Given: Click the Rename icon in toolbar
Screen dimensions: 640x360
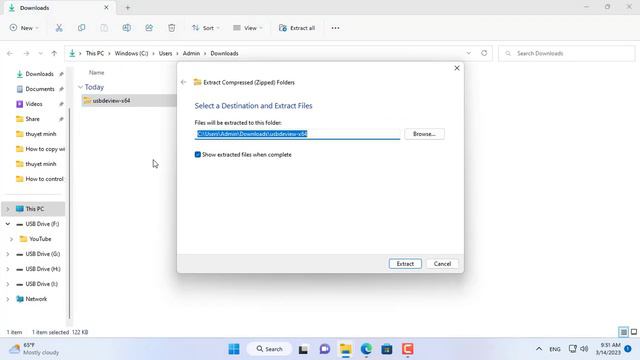Looking at the screenshot, I should click(x=127, y=28).
